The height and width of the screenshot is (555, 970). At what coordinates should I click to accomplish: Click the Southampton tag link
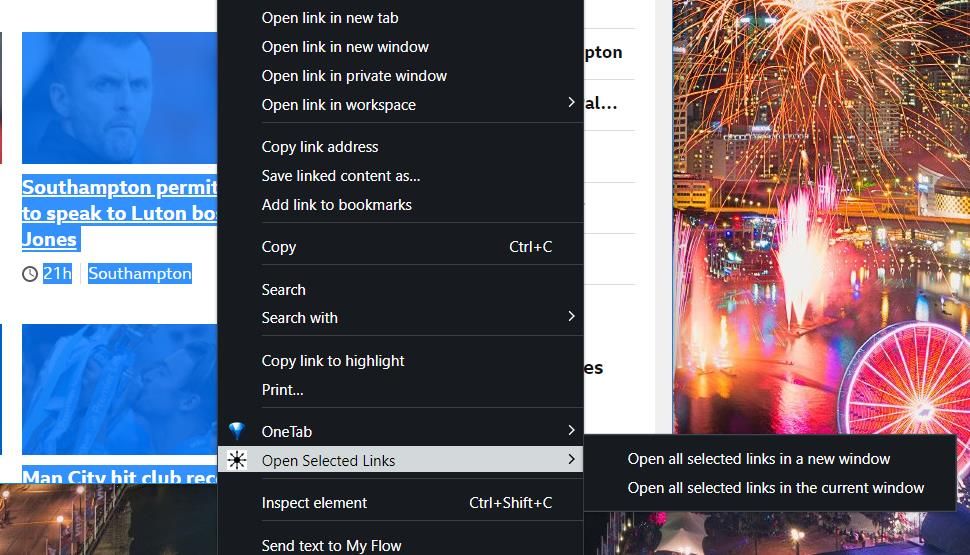pyautogui.click(x=140, y=273)
